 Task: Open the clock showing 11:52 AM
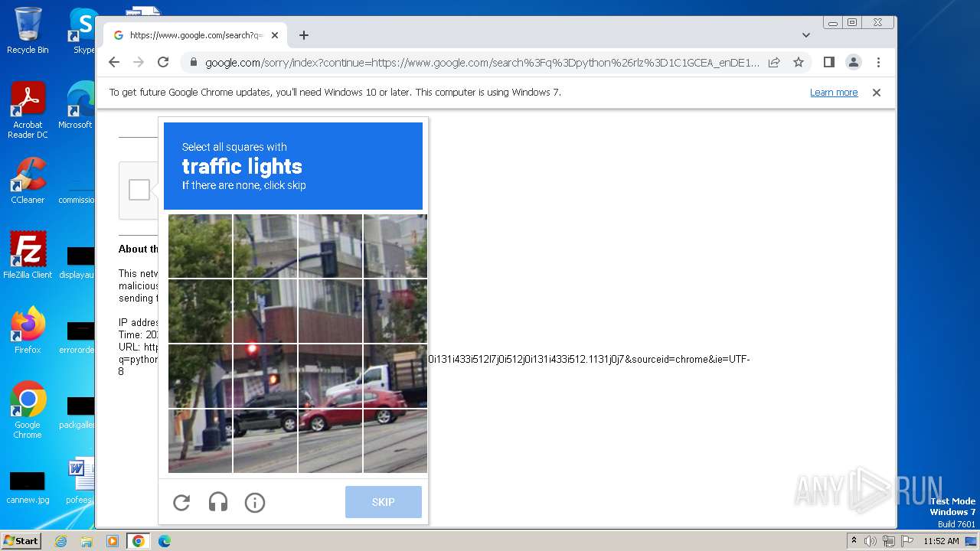941,541
